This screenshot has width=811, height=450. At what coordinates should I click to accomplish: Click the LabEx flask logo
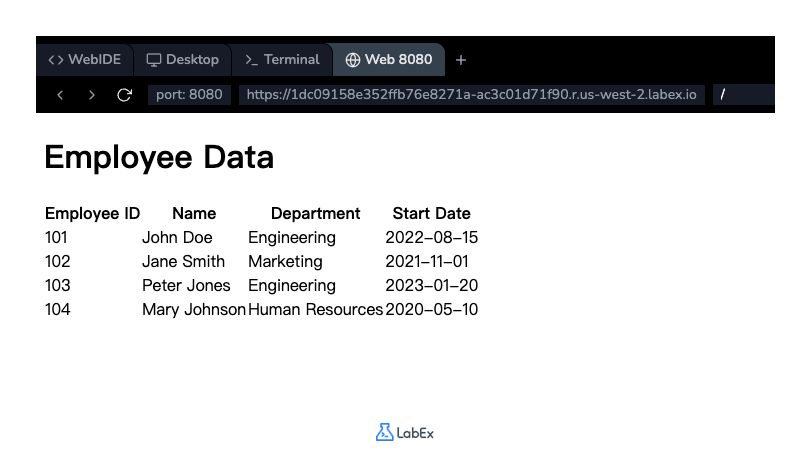tap(385, 433)
